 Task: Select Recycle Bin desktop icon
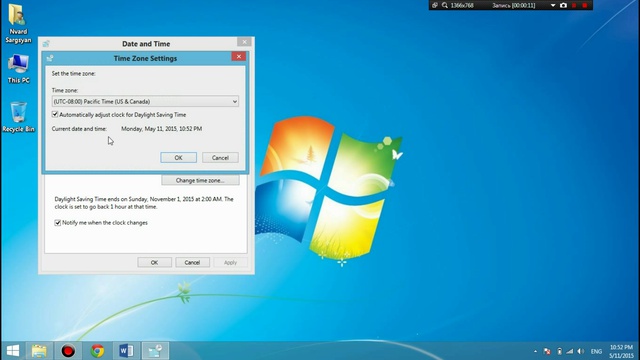(x=18, y=117)
